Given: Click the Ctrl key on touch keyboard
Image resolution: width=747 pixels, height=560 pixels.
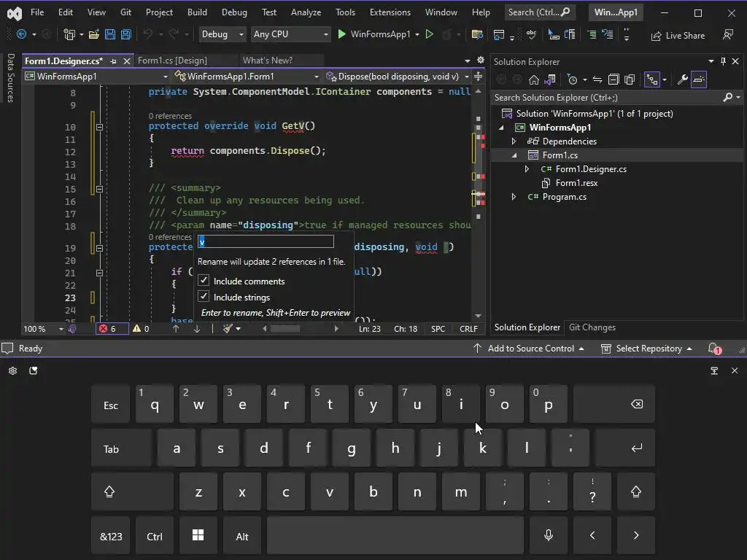Looking at the screenshot, I should [155, 536].
